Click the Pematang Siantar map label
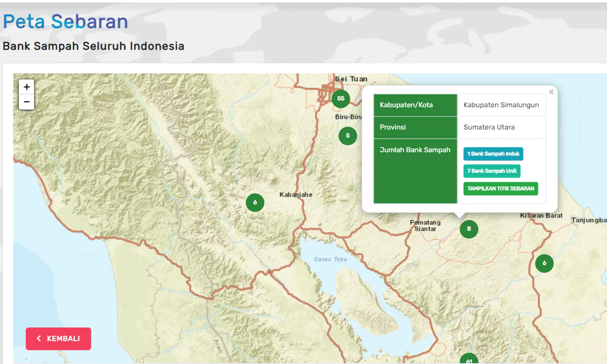607x364 pixels. pyautogui.click(x=425, y=226)
